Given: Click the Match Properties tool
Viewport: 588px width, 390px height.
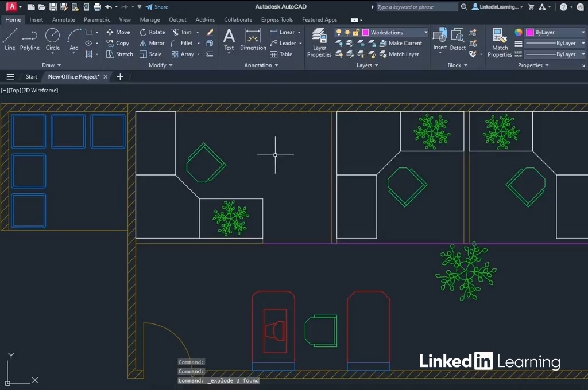Looking at the screenshot, I should [500, 42].
